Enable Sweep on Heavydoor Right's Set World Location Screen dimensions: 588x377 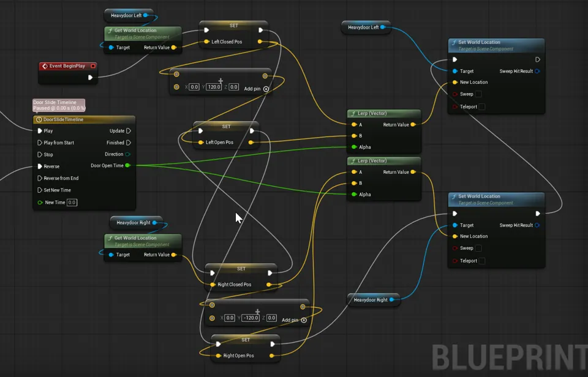pos(478,248)
